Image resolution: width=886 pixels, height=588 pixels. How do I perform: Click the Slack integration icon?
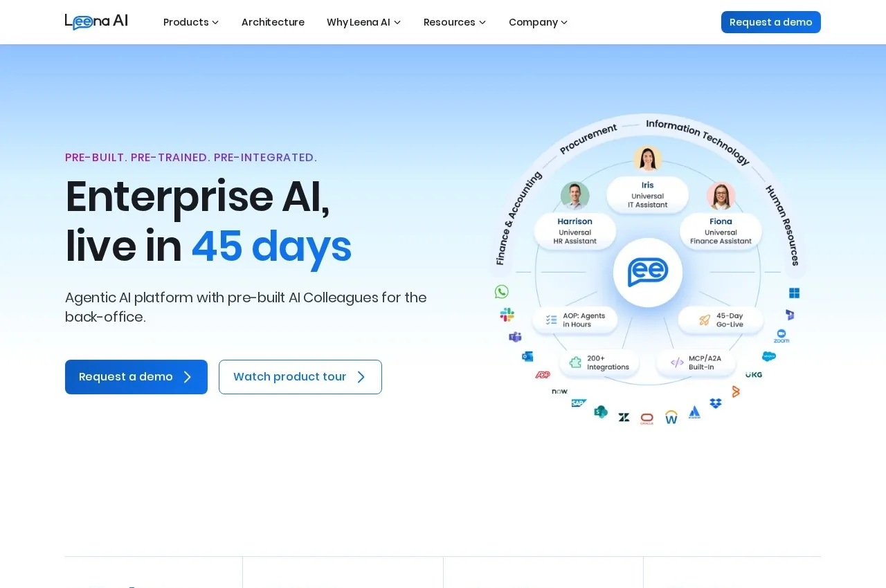click(x=507, y=315)
